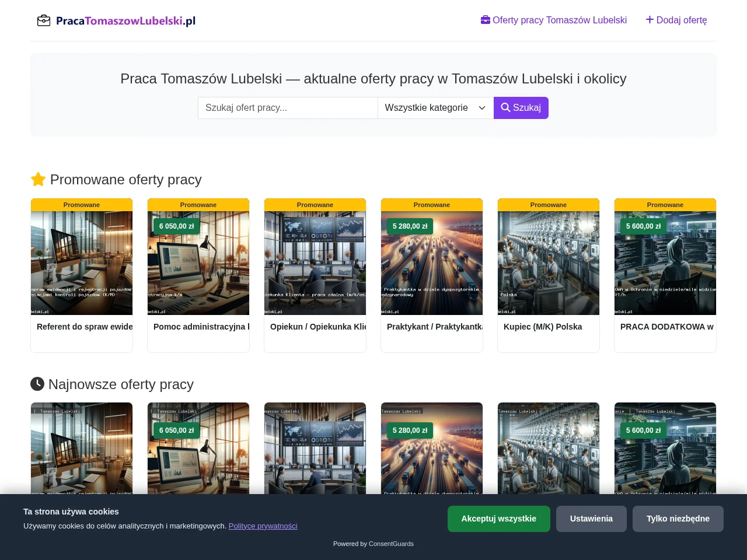Image resolution: width=747 pixels, height=560 pixels.
Task: Click the Powered by ConsentGuards text
Action: click(373, 544)
